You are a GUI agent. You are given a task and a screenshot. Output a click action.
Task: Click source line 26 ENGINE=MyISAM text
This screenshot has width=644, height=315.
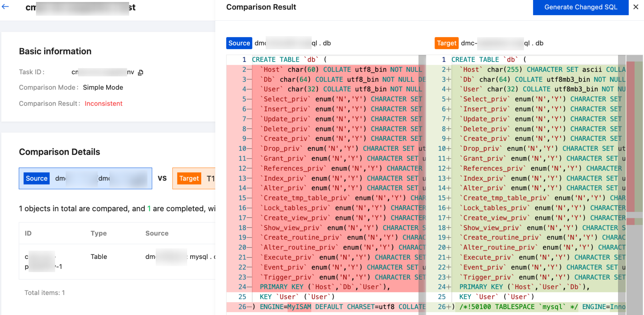pos(286,307)
